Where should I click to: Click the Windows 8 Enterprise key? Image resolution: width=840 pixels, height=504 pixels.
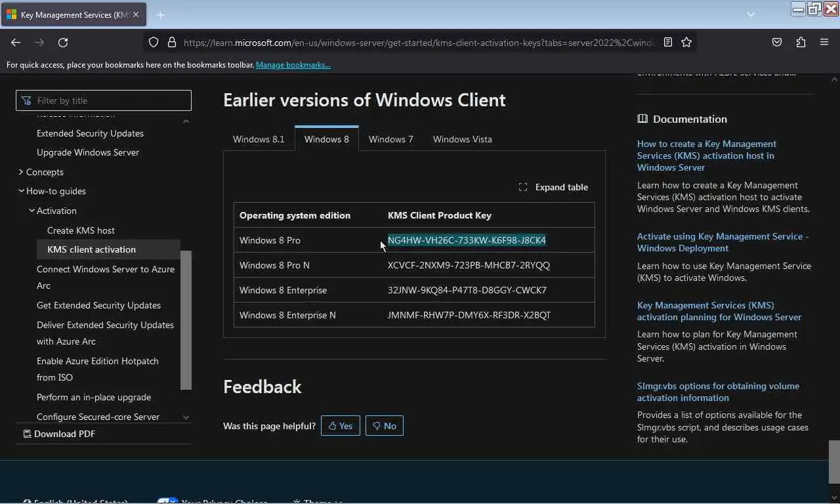(467, 290)
